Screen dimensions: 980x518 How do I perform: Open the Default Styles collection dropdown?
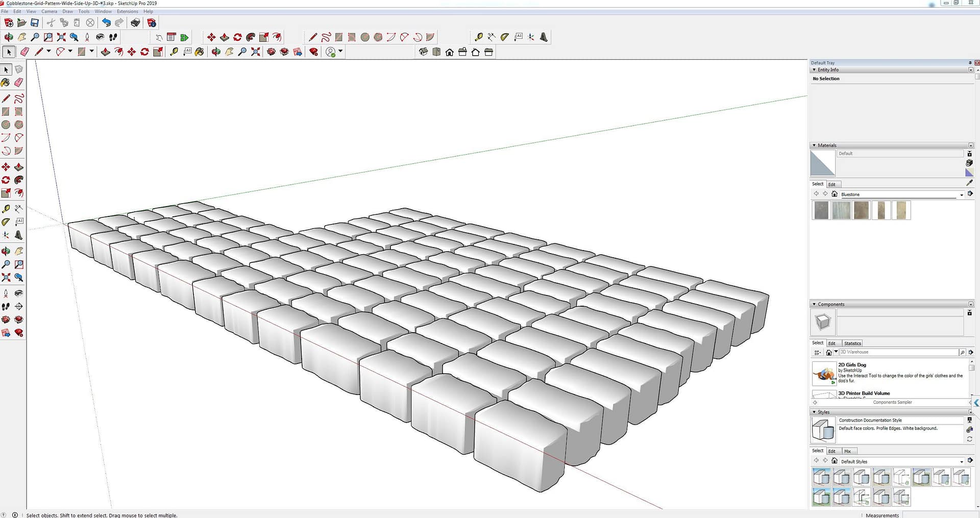pos(962,461)
